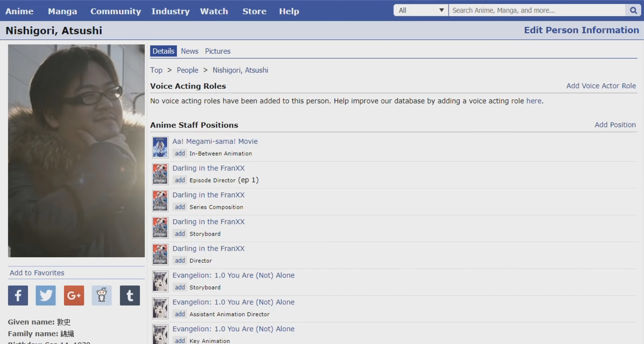This screenshot has width=644, height=344.
Task: Open the search category dropdown labeled All
Action: coord(421,10)
